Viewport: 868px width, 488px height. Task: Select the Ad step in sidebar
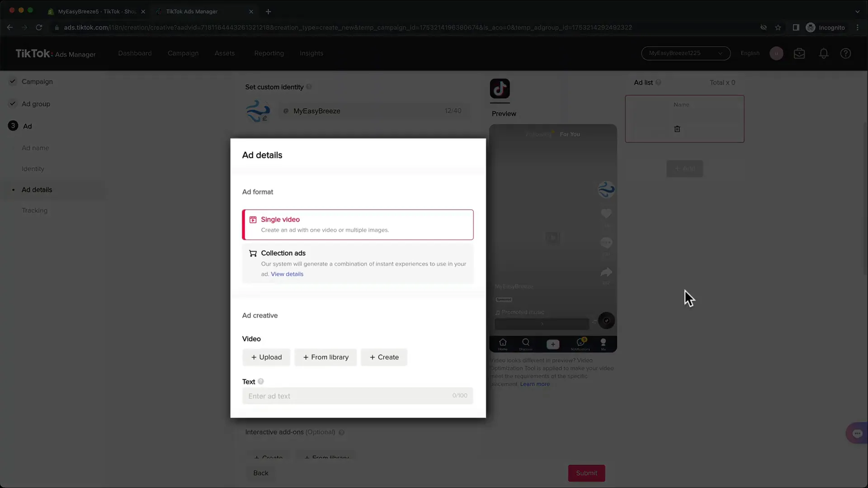tap(27, 126)
